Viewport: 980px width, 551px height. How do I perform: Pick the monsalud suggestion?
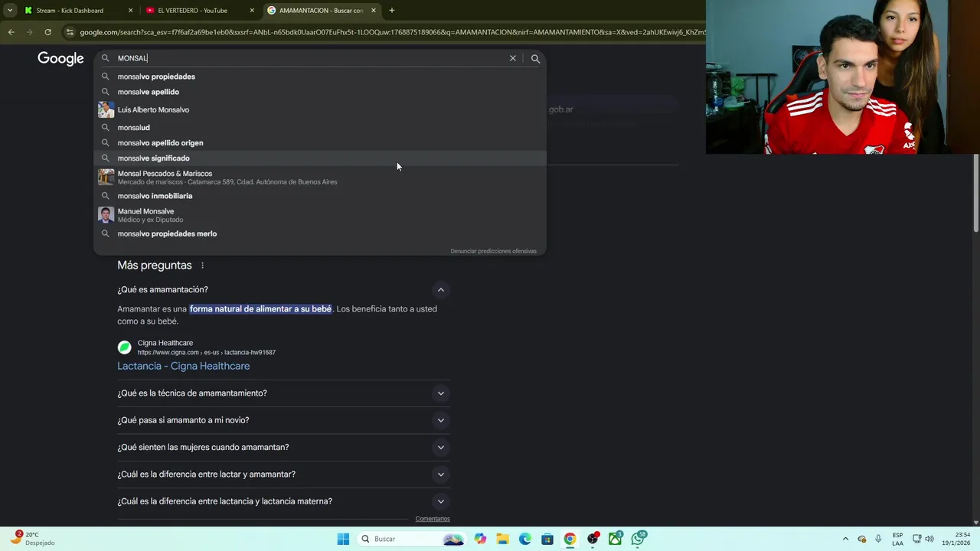click(x=320, y=128)
